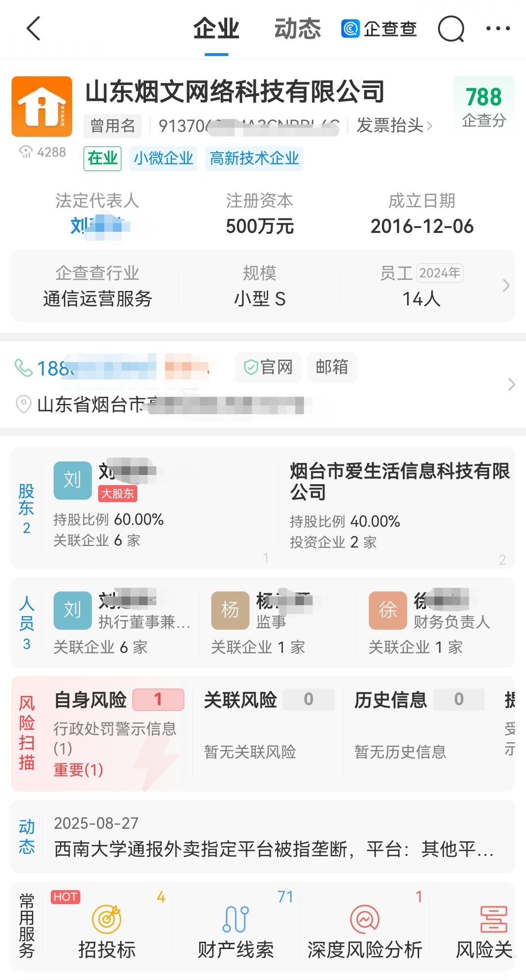
Task: Open the search magnifier icon
Action: pyautogui.click(x=451, y=29)
